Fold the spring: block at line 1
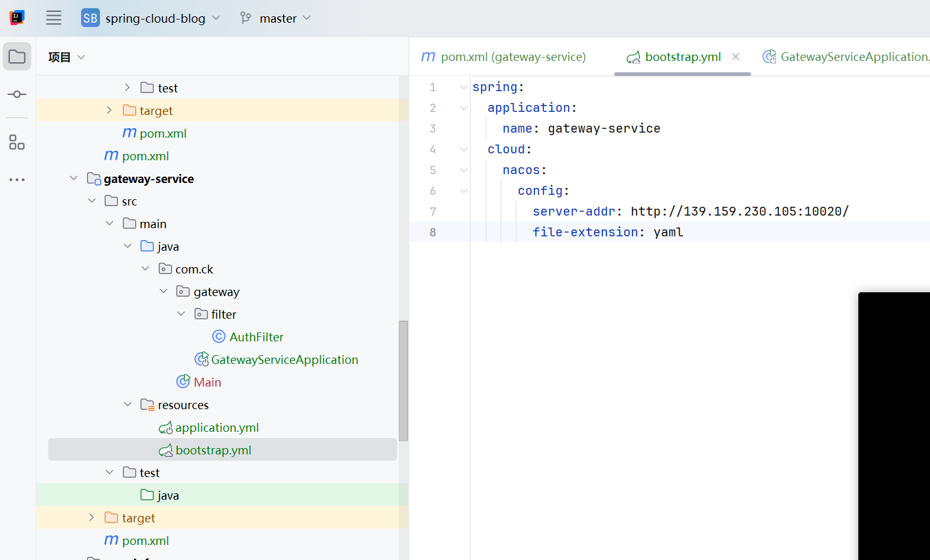The height and width of the screenshot is (560, 930). pos(463,87)
